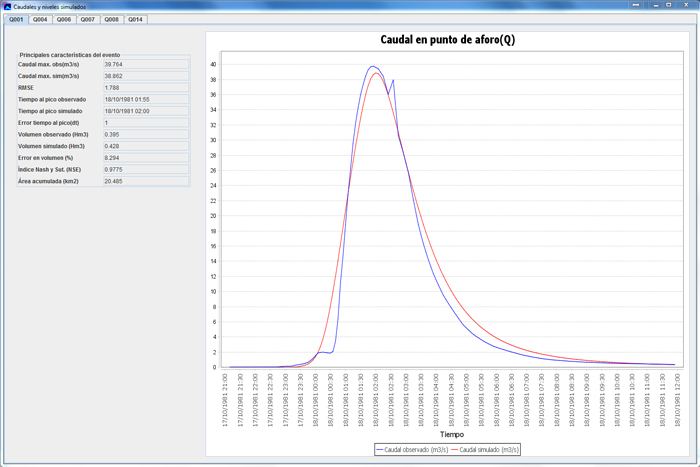This screenshot has height=467, width=700.
Task: Click Tiempo al pico observado field 01:55
Action: 146,99
